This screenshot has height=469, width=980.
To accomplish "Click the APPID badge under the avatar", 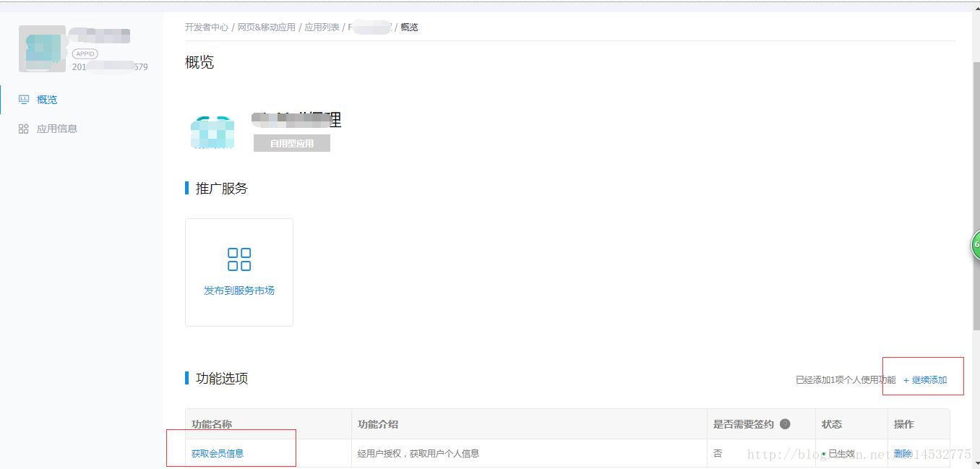I will [x=85, y=53].
